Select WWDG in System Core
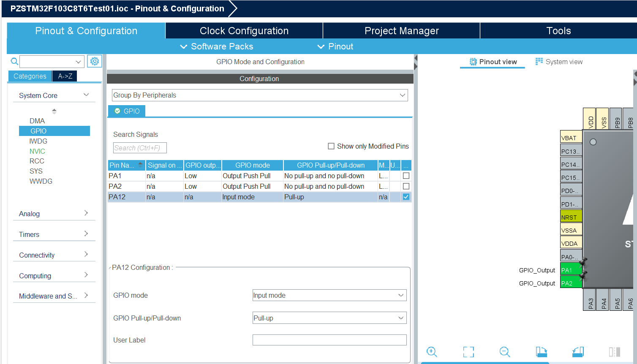 coord(41,181)
